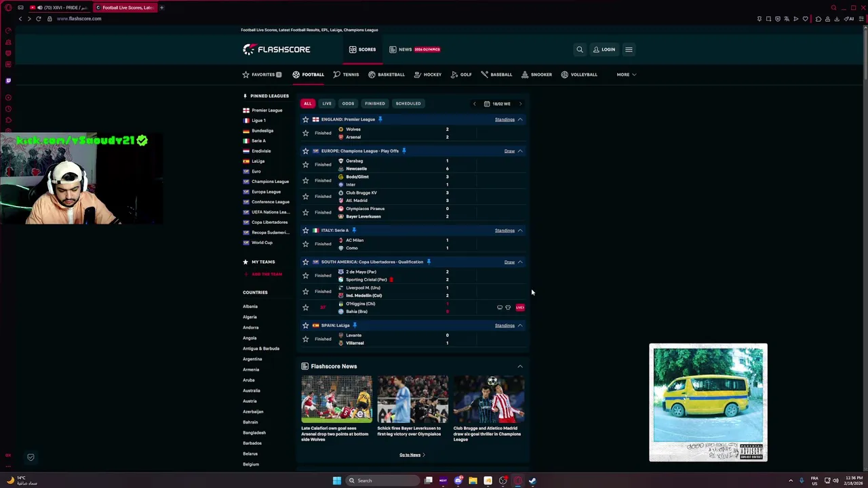The height and width of the screenshot is (488, 868).
Task: Select the Golf sport tab
Action: 461,75
